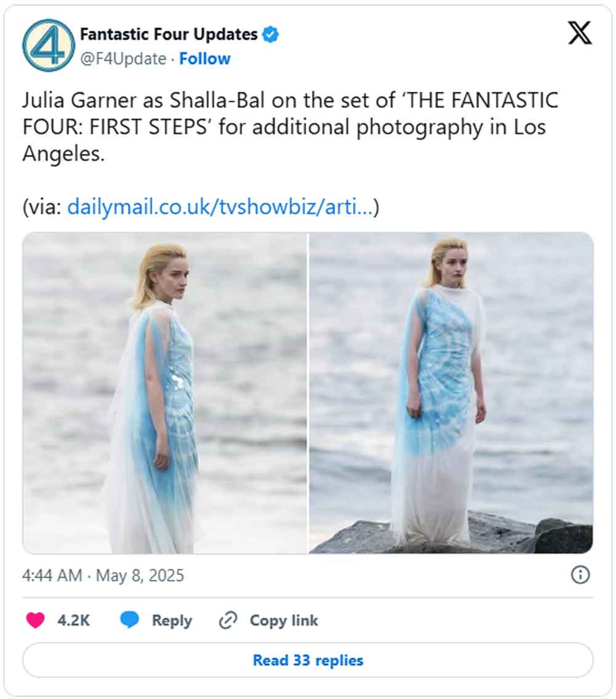
Task: Follow the F4Update account
Action: 205,59
